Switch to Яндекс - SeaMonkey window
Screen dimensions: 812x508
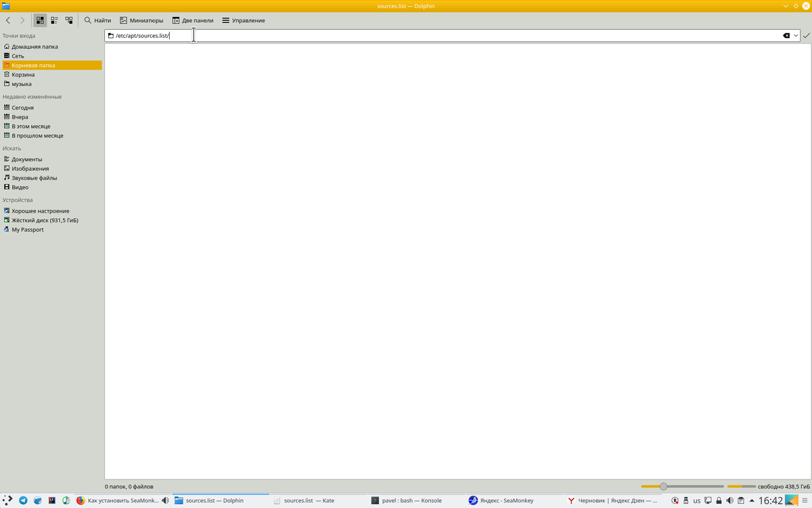[515, 501]
